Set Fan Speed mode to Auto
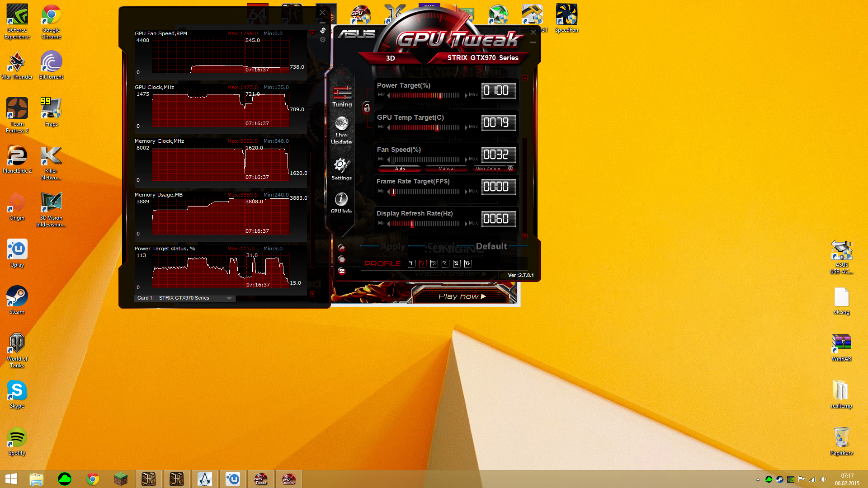The width and height of the screenshot is (868, 488). coord(400,169)
